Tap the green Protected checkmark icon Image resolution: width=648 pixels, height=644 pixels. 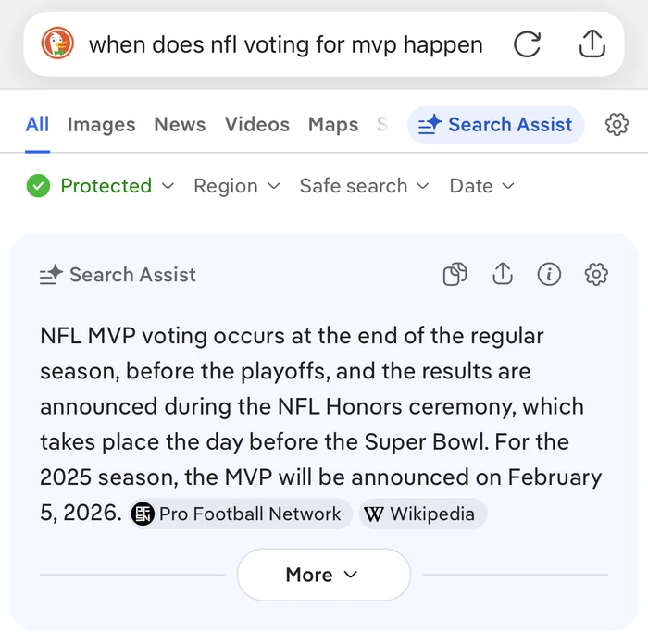pos(38,186)
